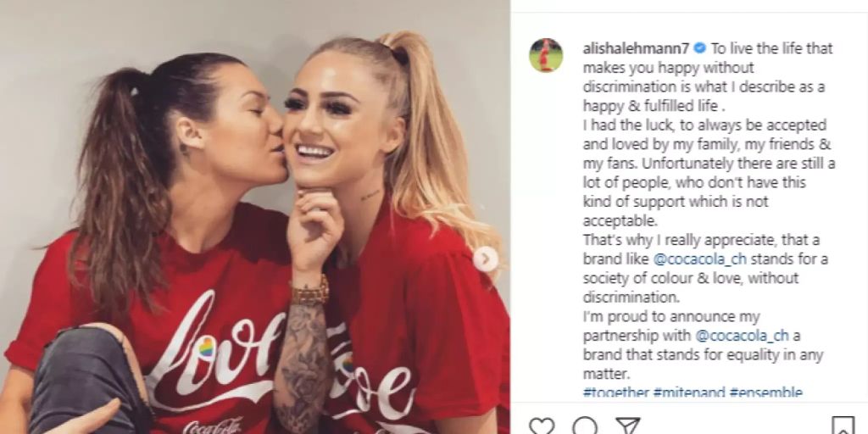This screenshot has height=434, width=868.
Task: Open second @cocacola_ch mention in partnership line
Action: tap(742, 336)
